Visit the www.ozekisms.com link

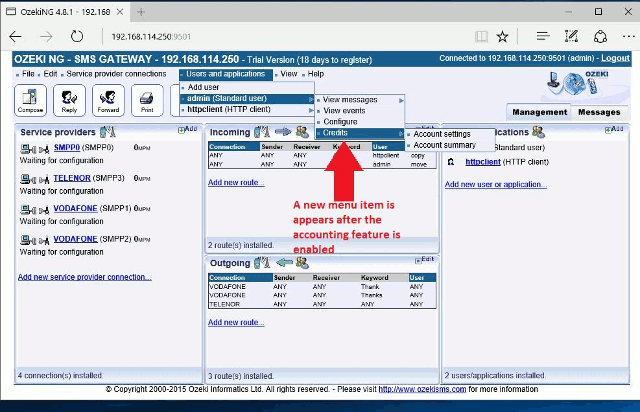point(422,389)
